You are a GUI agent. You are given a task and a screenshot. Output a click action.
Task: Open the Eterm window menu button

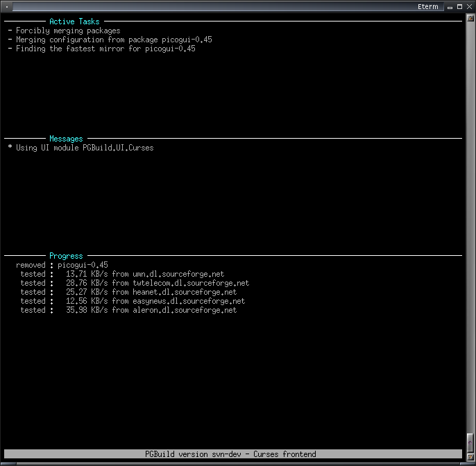(7, 7)
